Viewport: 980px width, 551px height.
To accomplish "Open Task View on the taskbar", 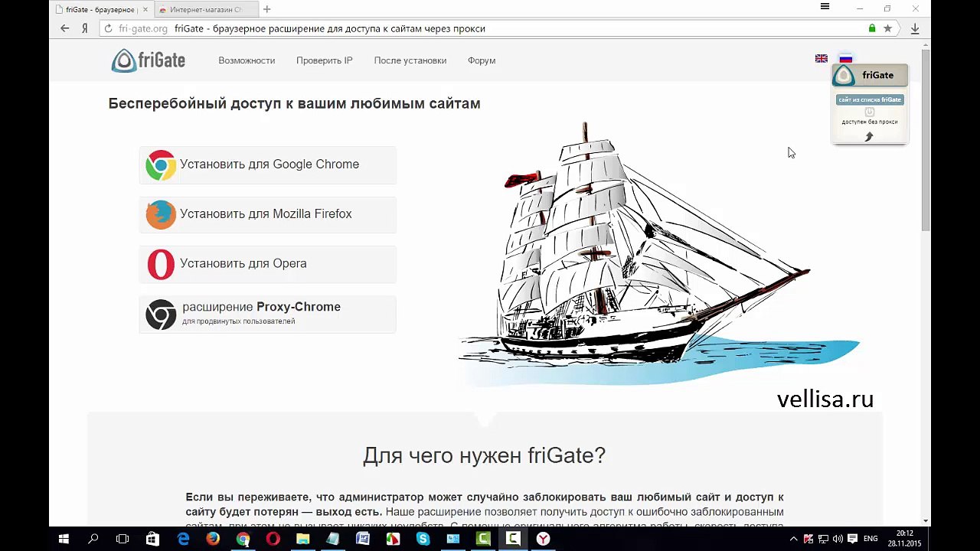I will click(122, 539).
